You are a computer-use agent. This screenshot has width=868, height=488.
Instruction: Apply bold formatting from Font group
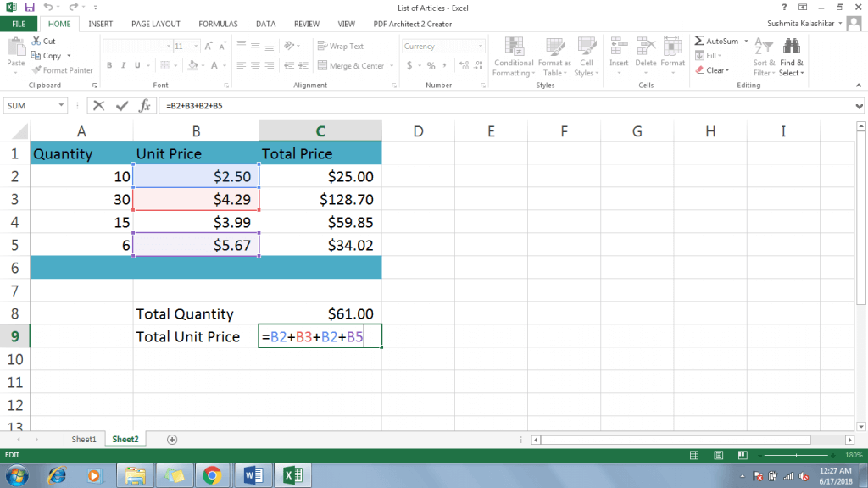108,64
